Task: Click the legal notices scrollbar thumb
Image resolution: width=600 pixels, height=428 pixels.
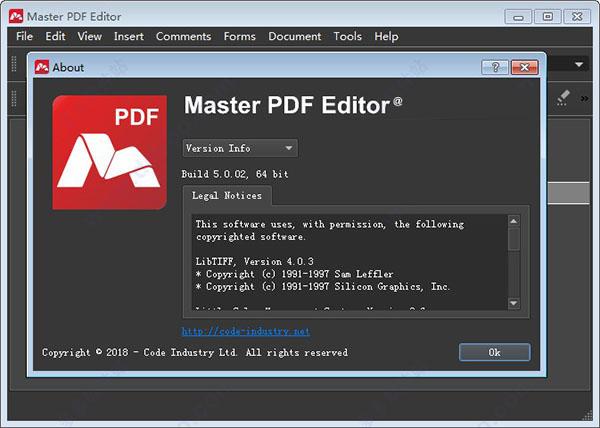Action: [x=514, y=239]
